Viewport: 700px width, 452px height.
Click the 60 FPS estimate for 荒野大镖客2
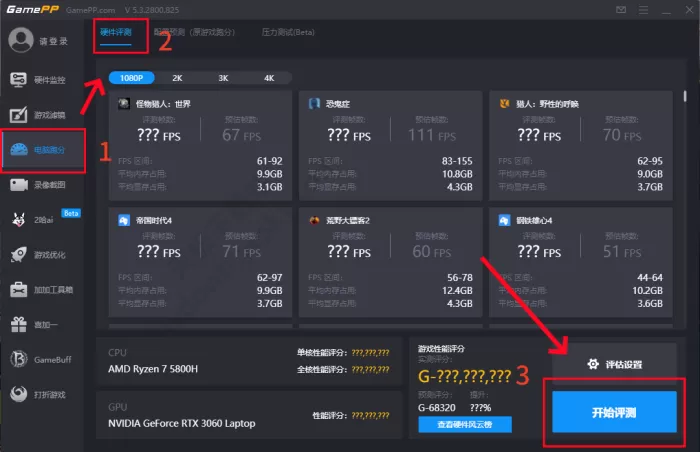432,251
